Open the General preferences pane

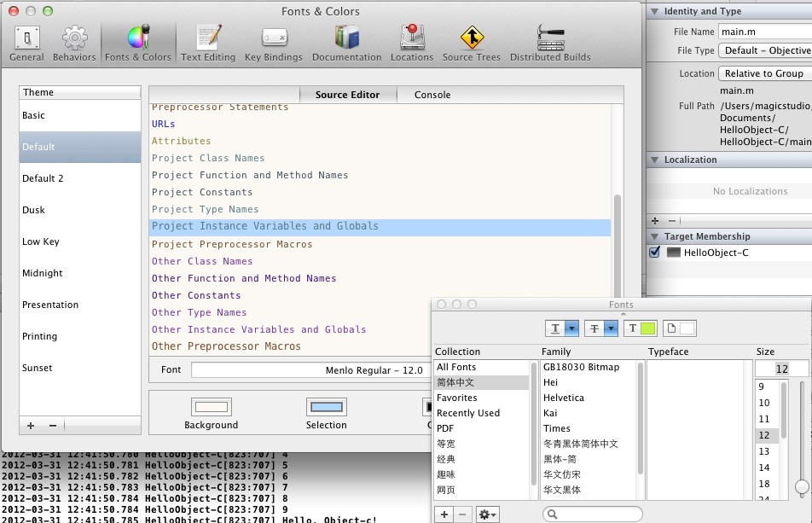pyautogui.click(x=26, y=43)
